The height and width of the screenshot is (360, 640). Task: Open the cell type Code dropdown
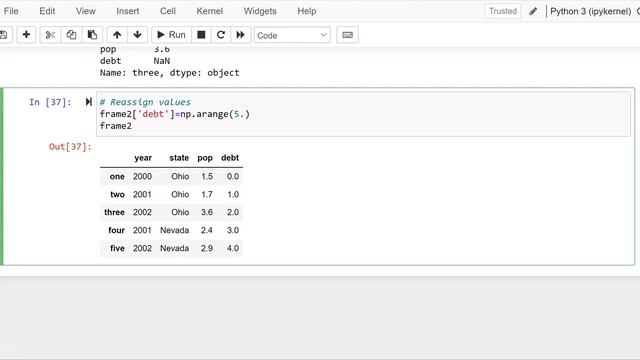(292, 36)
